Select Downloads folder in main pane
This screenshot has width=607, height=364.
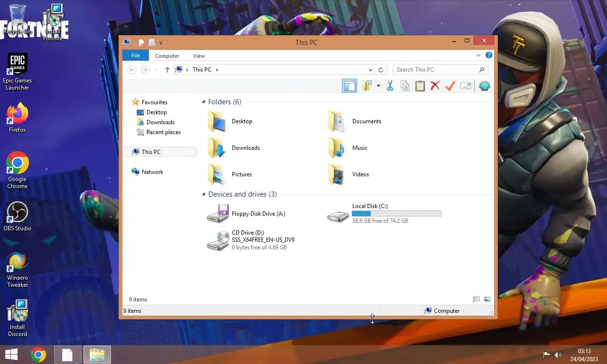point(234,148)
